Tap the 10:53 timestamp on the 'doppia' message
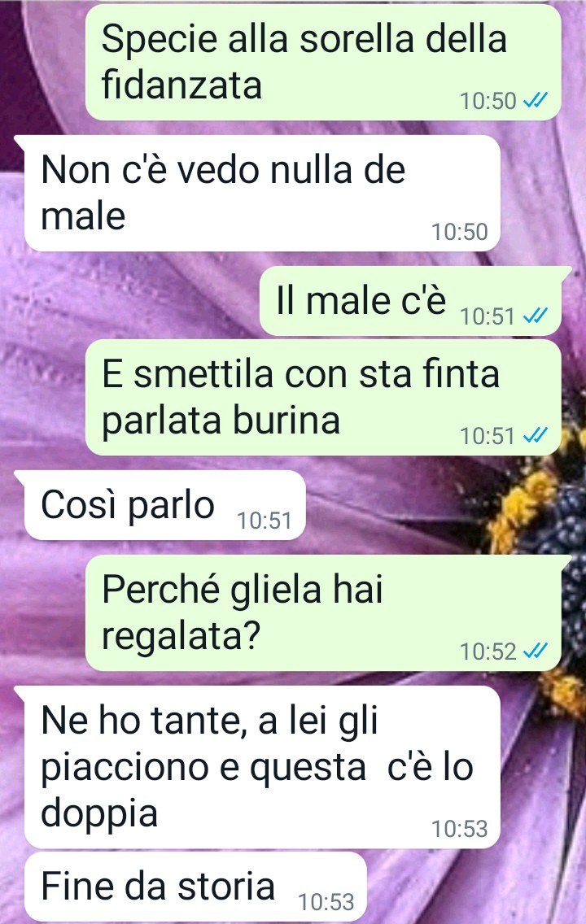 (460, 829)
